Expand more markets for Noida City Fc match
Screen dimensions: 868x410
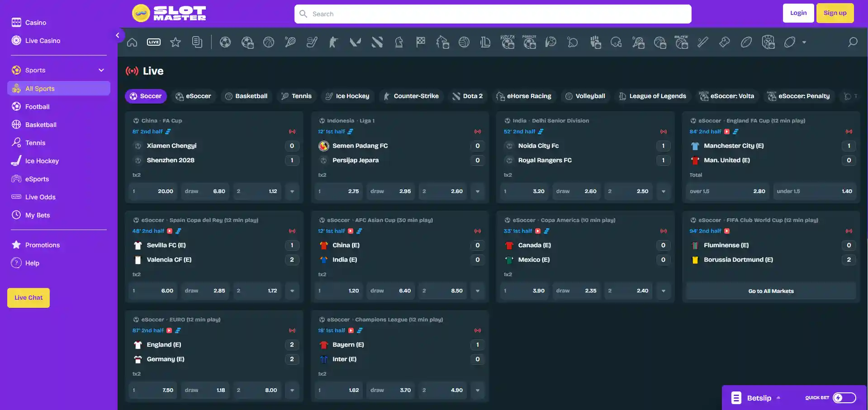(664, 191)
